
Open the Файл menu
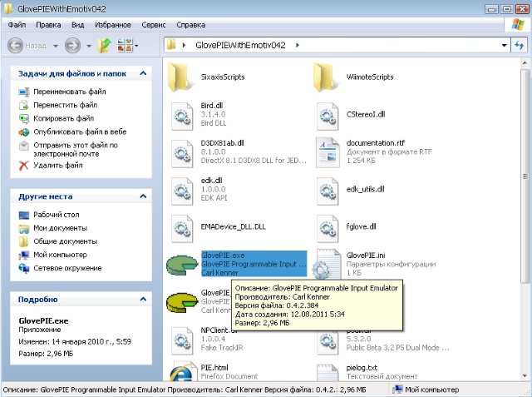pyautogui.click(x=17, y=25)
